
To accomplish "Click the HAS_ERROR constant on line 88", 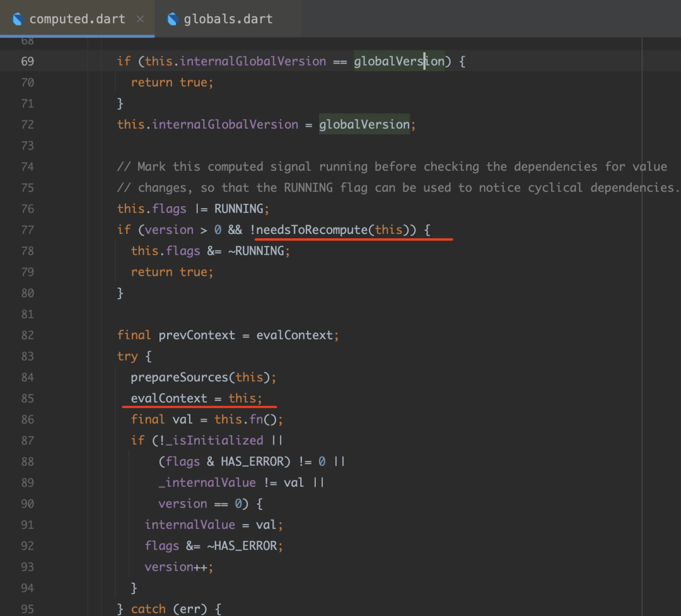I will tap(252, 462).
